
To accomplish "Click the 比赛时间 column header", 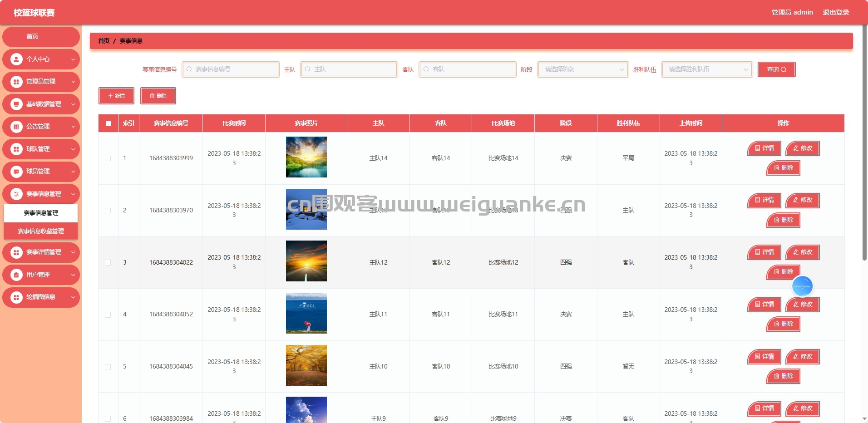I will point(234,123).
